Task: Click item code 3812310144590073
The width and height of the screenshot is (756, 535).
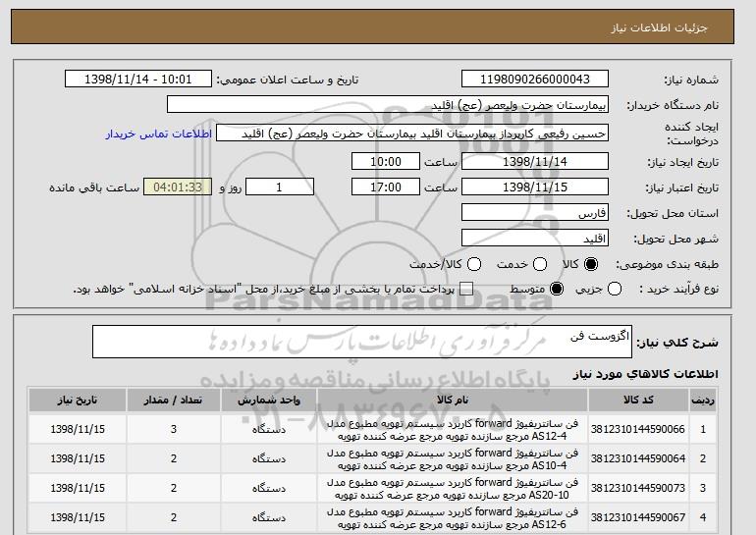Action: pyautogui.click(x=638, y=488)
